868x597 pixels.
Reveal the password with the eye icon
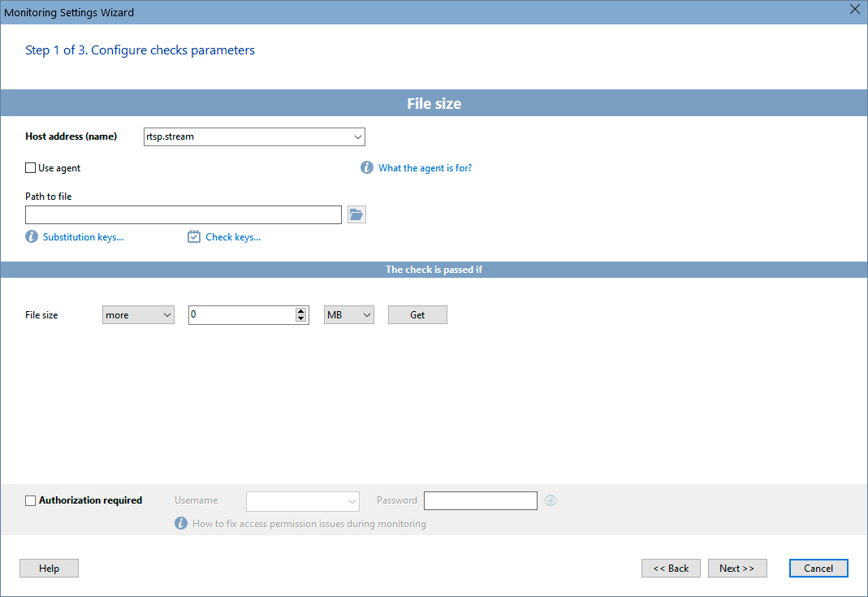pyautogui.click(x=550, y=500)
